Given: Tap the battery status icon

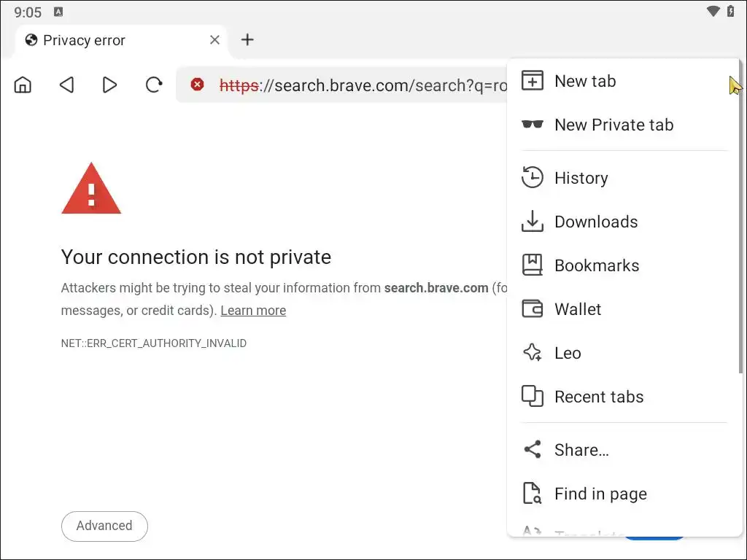Looking at the screenshot, I should tap(730, 12).
